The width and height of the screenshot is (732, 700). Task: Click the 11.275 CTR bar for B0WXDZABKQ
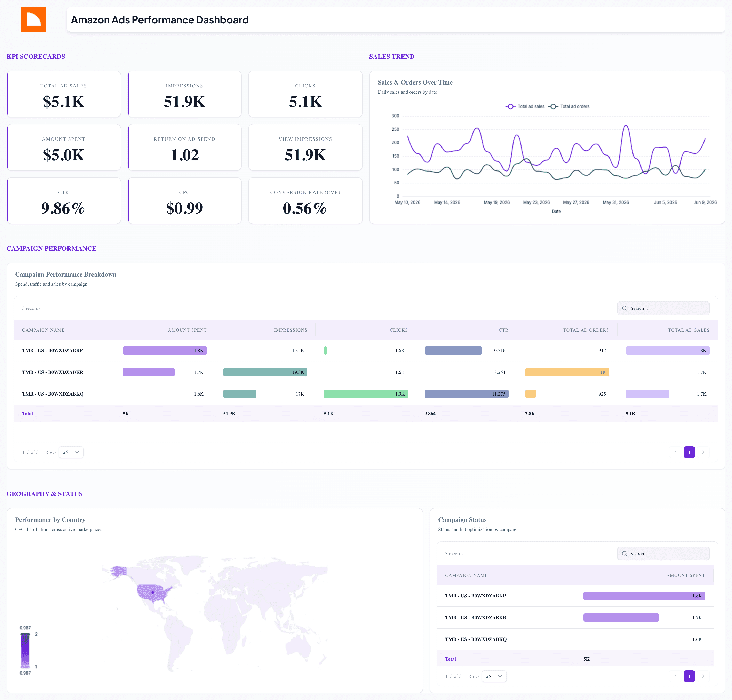pos(466,394)
